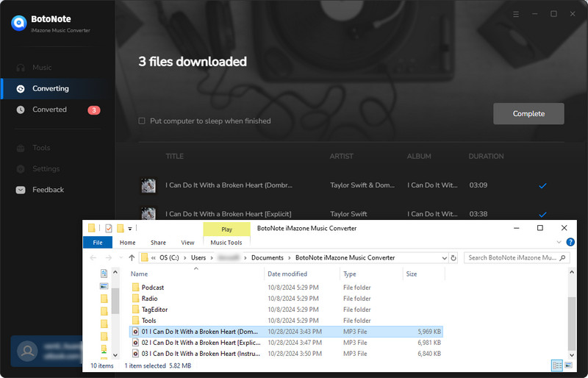588x378 pixels.
Task: Expand the hidden path double chevron
Action: (x=154, y=258)
